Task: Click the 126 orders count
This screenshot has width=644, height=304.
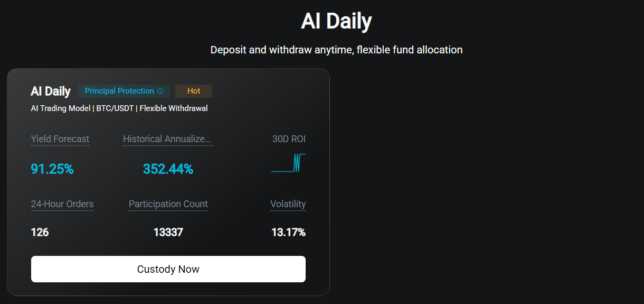Action: 40,232
